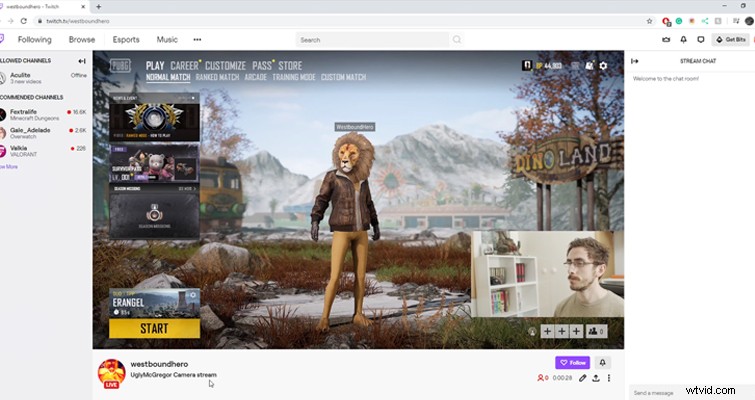
Task: Click the red viewer count icon
Action: tap(541, 378)
